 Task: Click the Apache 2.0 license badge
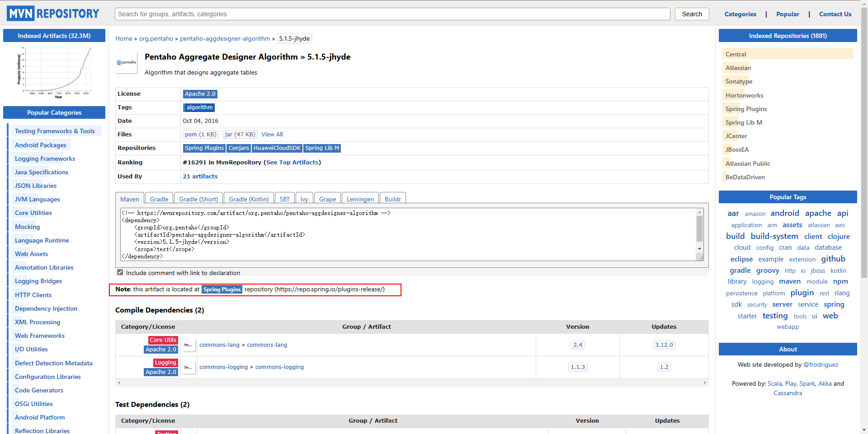click(x=200, y=94)
